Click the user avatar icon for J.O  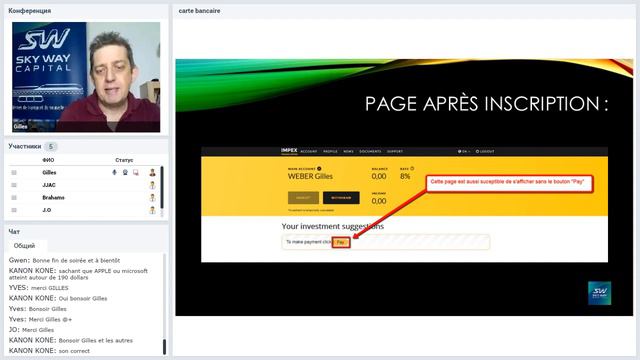point(152,210)
